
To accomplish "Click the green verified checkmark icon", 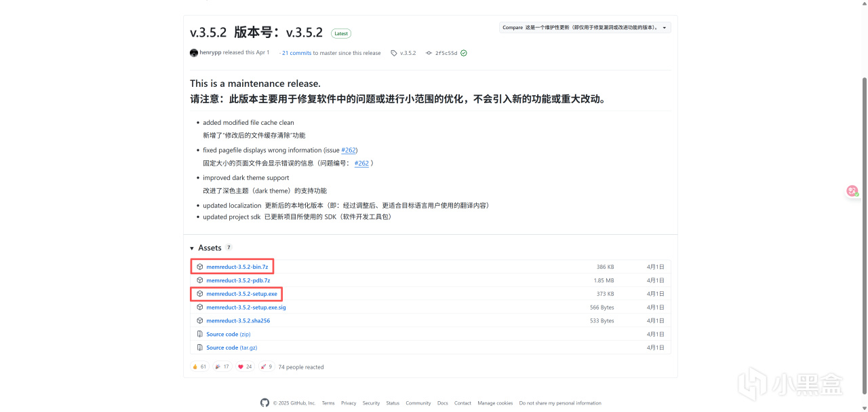I will point(464,53).
